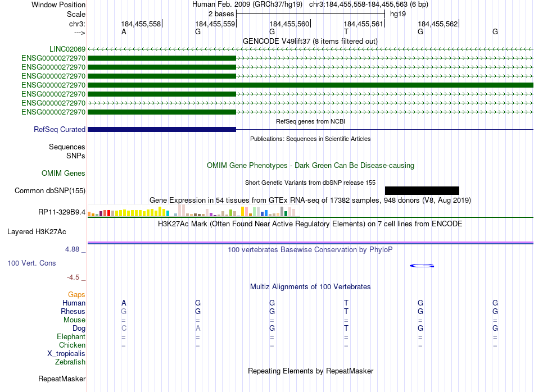
Task: Click the Mouse species label
Action: (x=75, y=320)
